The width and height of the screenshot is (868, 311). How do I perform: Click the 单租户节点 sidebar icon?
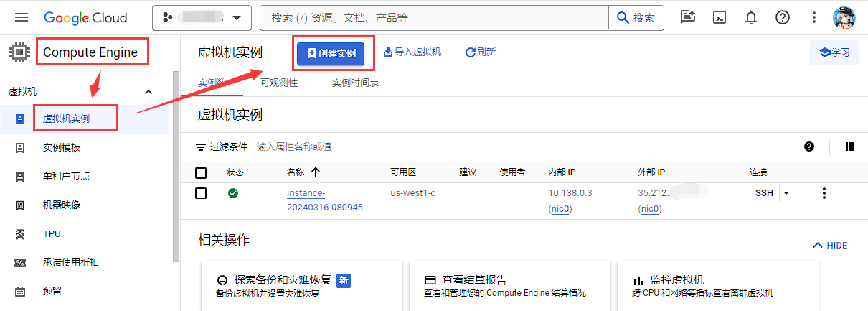point(20,176)
